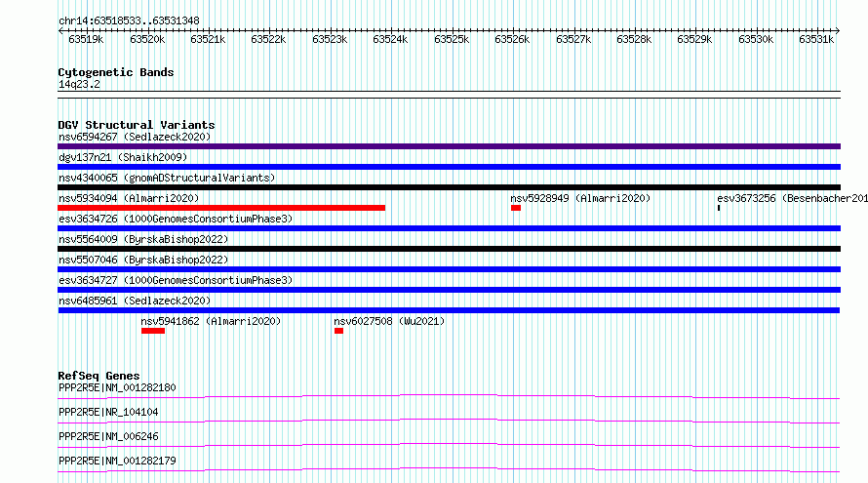The image size is (868, 483).
Task: Click the purple nsv6594267 variant bar
Action: click(449, 146)
